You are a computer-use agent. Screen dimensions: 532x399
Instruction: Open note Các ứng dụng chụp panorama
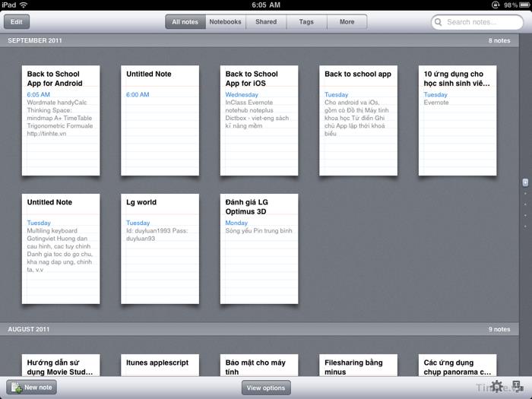coord(458,366)
